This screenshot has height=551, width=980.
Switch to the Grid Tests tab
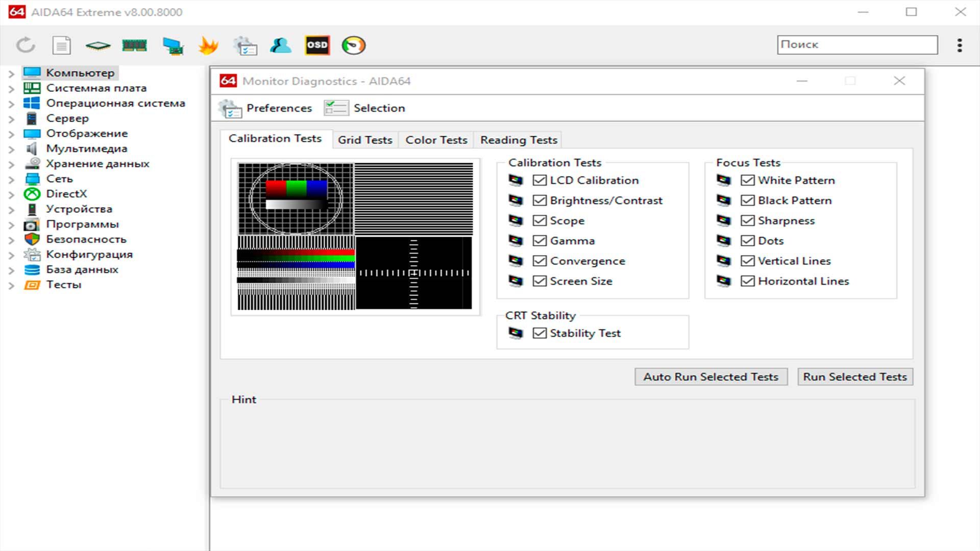[364, 140]
